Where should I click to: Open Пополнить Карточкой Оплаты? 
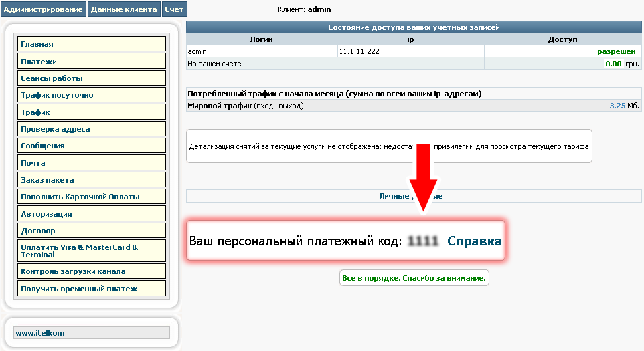(x=92, y=197)
